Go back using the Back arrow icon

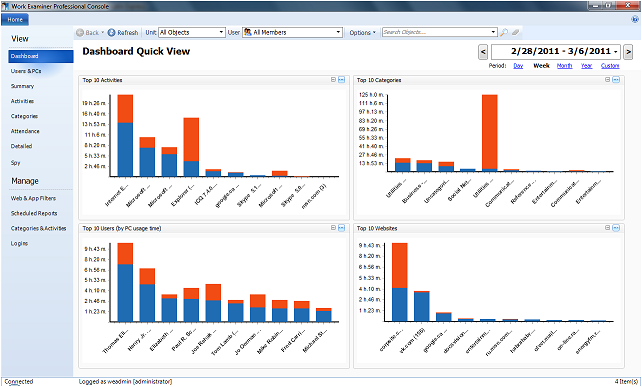point(80,32)
